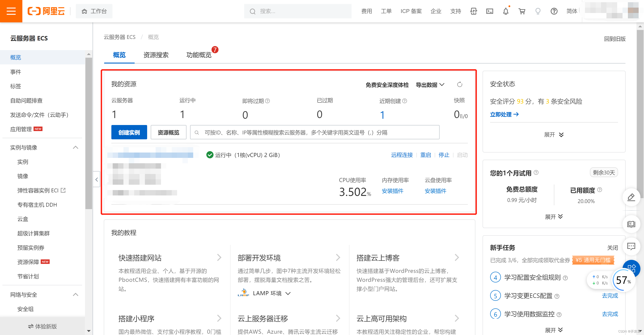Click external link icon beside 弹性容器实例 ECI
644x335 pixels.
[63, 190]
